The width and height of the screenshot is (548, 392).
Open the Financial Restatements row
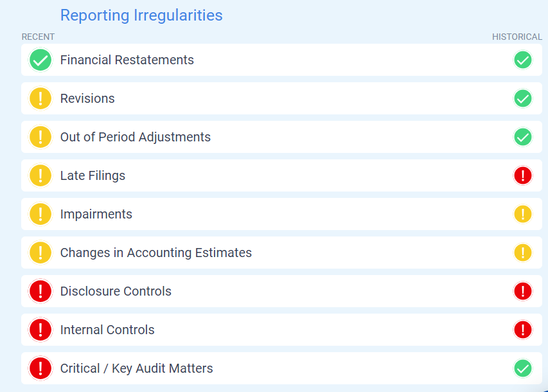(281, 60)
